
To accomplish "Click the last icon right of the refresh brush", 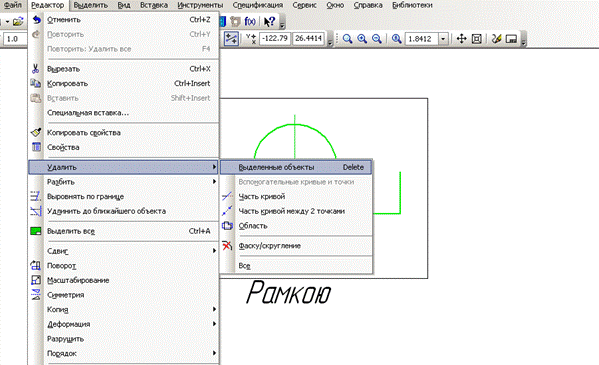I will tap(511, 39).
